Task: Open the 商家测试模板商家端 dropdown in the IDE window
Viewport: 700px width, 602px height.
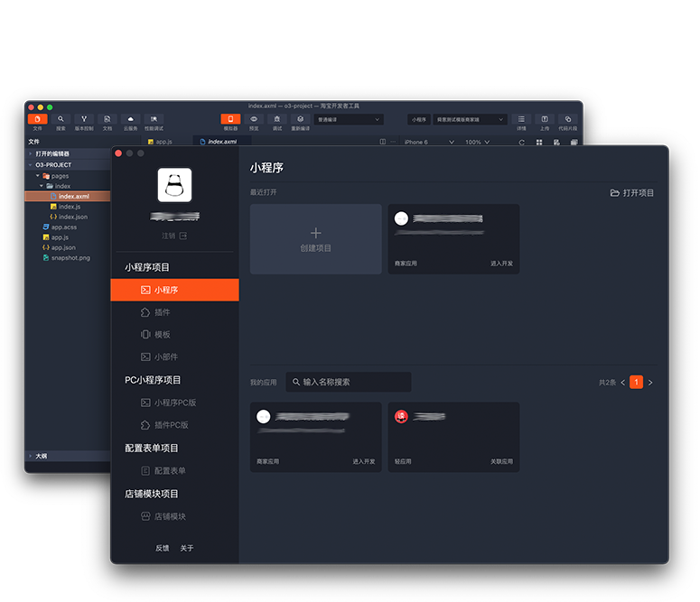Action: click(470, 119)
